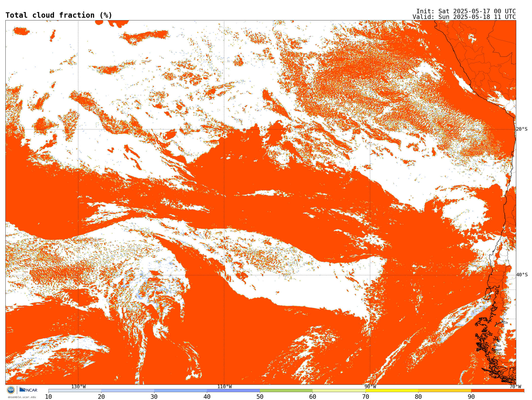The height and width of the screenshot is (400, 532).
Task: Click the 80–90 amber colorbar segment
Action: (445, 391)
